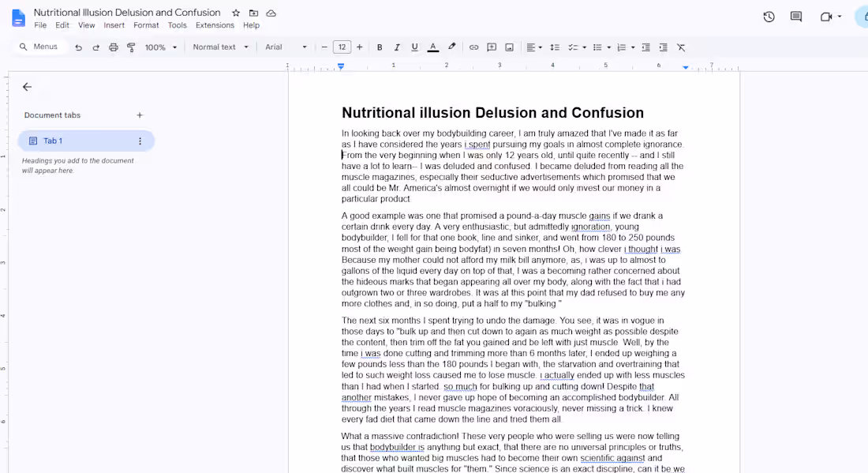Open Tab 1 options menu

(140, 141)
